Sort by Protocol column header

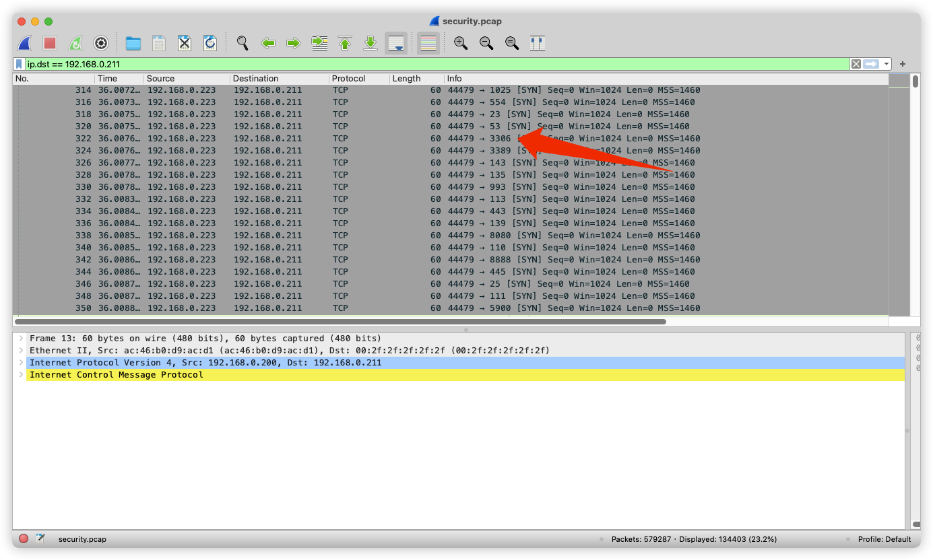click(359, 79)
